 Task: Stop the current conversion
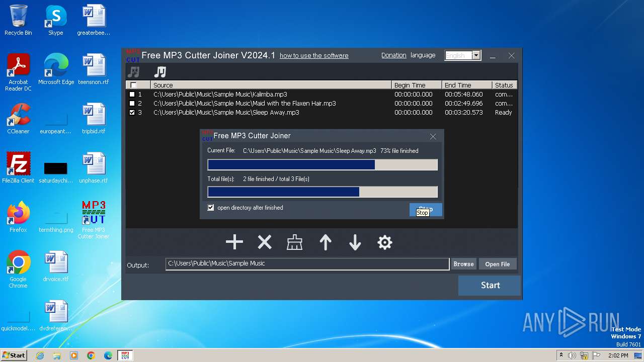426,210
